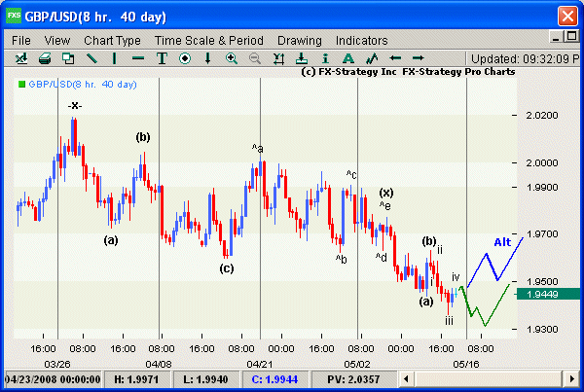Click the Updated: 09:32:09 timestamp

[525, 58]
